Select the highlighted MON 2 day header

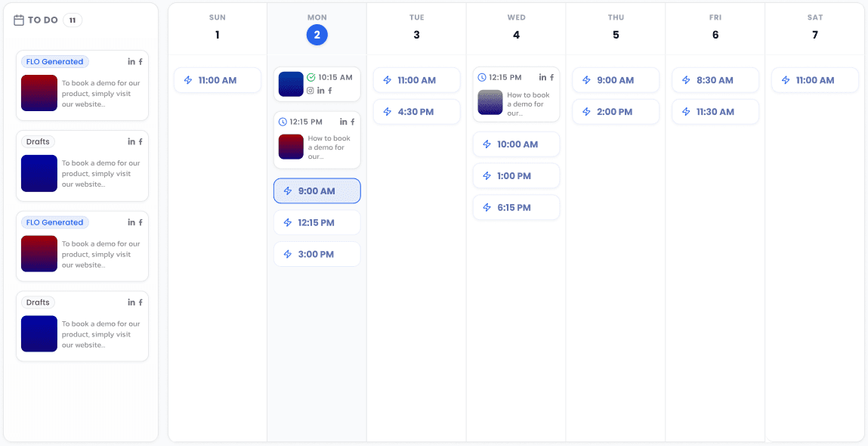(317, 29)
